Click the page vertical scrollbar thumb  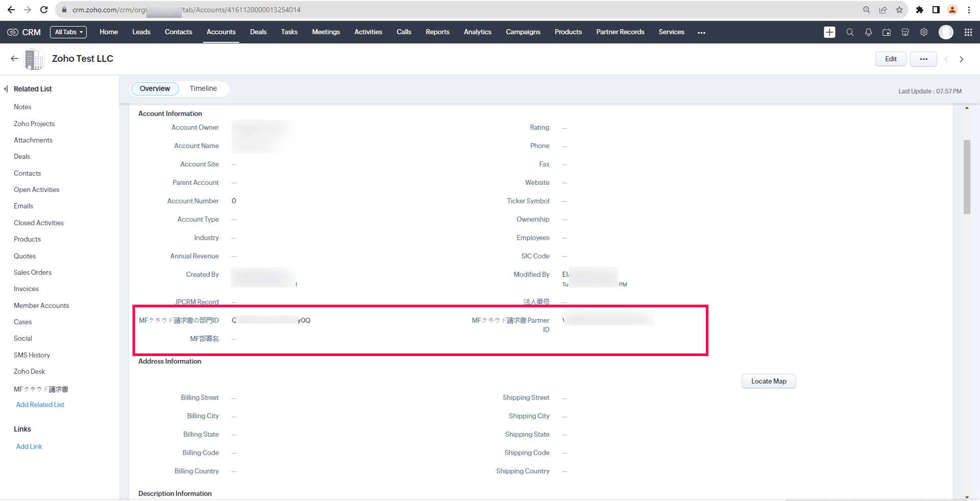pos(967,176)
